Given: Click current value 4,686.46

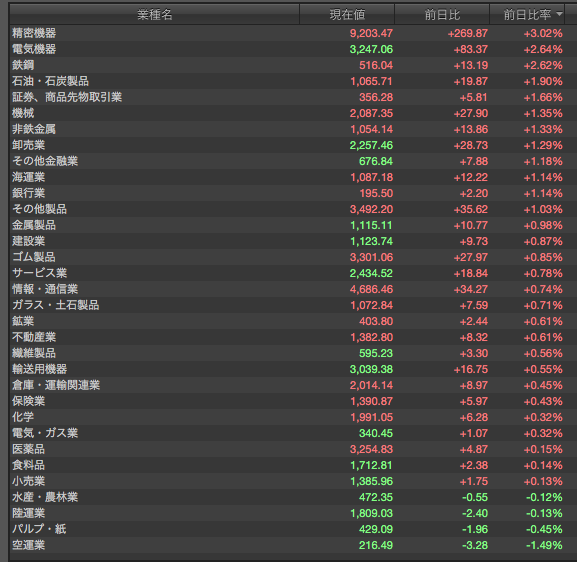Looking at the screenshot, I should (371, 290).
